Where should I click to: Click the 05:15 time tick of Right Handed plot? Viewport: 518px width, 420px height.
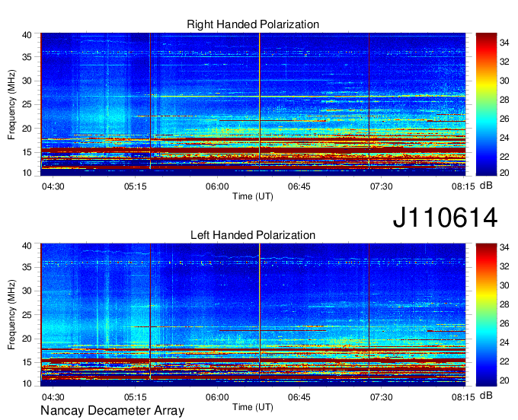135,186
